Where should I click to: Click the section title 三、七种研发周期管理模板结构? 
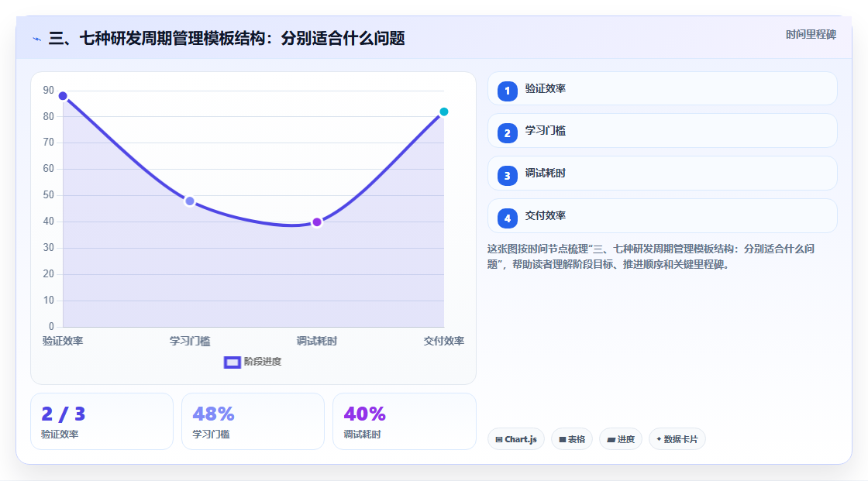click(x=227, y=38)
